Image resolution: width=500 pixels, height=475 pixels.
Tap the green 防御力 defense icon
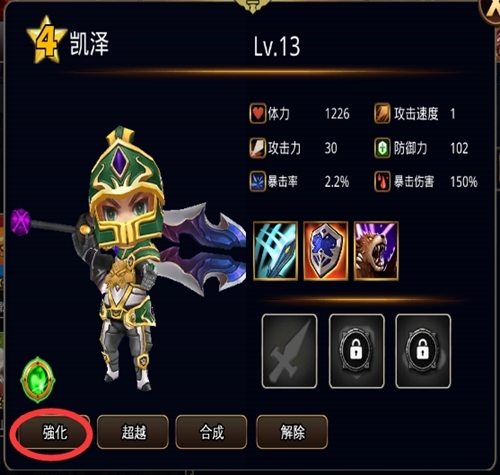(x=382, y=148)
